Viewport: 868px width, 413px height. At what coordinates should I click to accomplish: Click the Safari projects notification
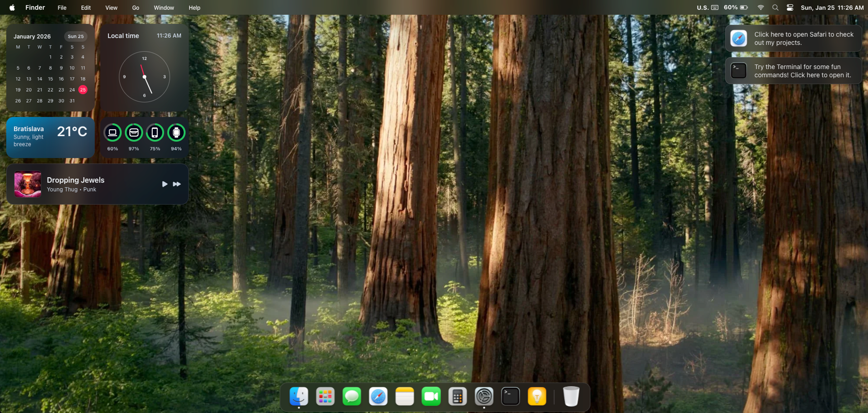click(x=793, y=38)
